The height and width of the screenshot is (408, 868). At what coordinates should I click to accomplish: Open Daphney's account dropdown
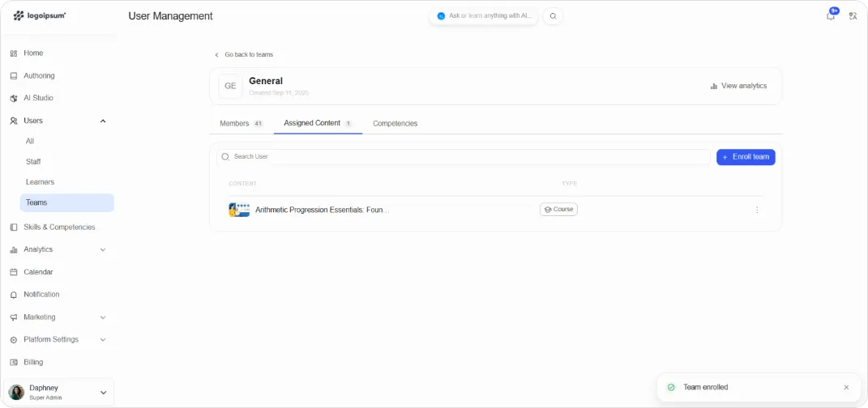point(58,393)
